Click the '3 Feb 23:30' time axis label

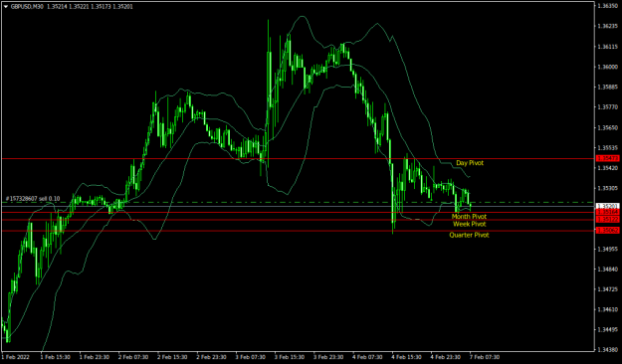click(x=329, y=357)
